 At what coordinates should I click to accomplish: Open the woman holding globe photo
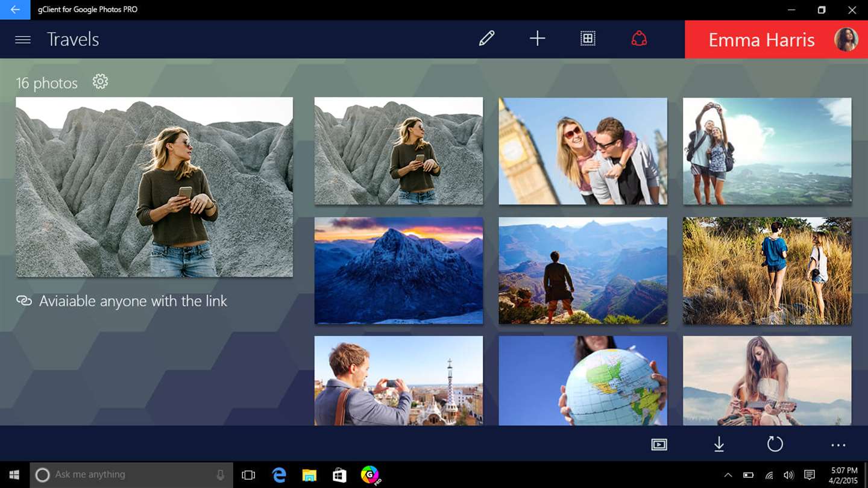coord(583,381)
